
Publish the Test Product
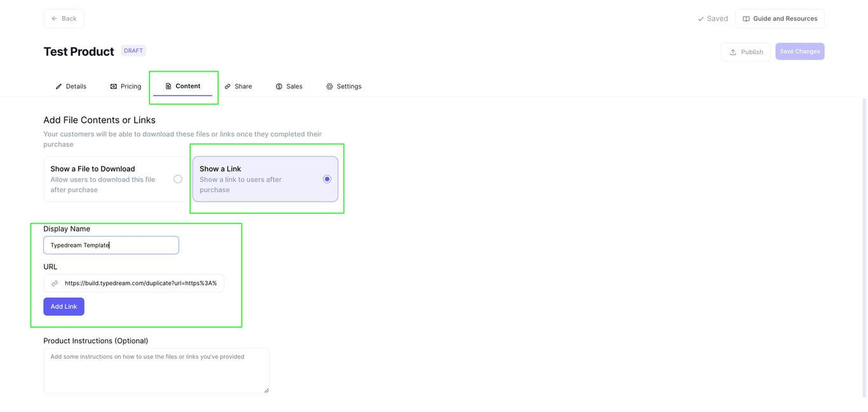[745, 52]
